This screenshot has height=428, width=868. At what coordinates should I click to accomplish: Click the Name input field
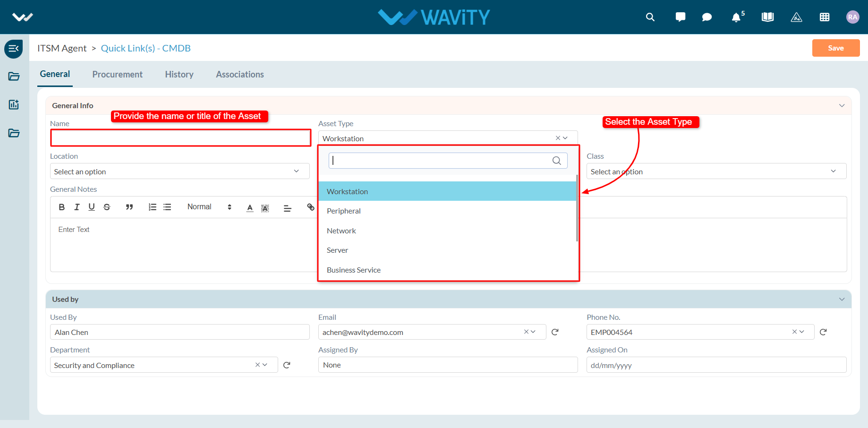(x=181, y=138)
